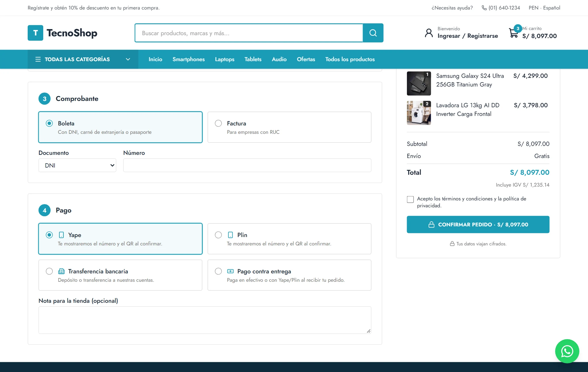Click the search magnifier button
Viewport: 588px width, 372px height.
(373, 33)
